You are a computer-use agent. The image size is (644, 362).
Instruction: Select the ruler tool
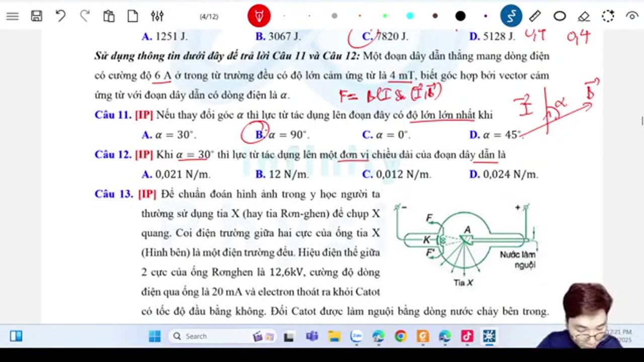click(x=535, y=16)
